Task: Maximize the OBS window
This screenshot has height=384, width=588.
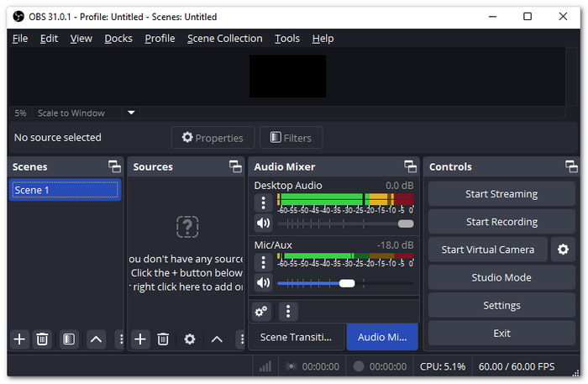Action: 528,17
